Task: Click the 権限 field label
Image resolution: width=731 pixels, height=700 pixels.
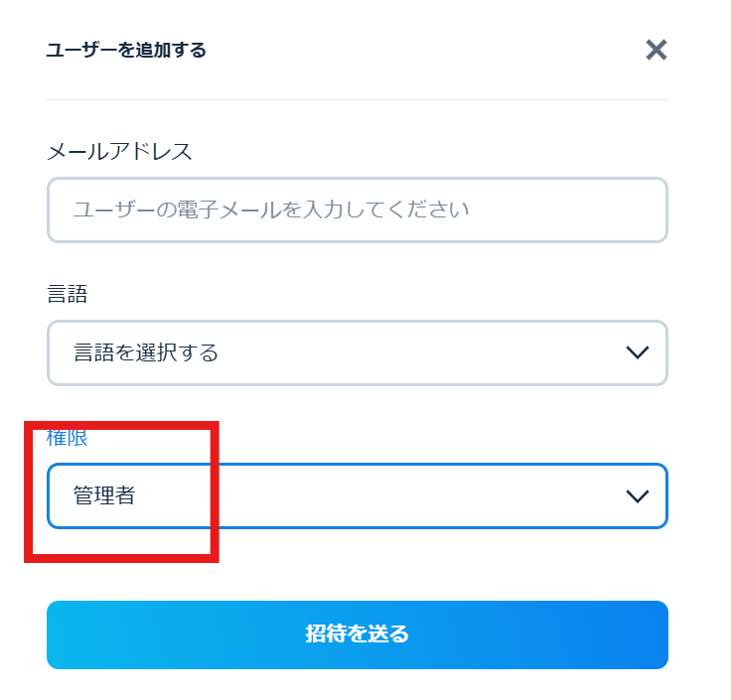Action: click(68, 437)
